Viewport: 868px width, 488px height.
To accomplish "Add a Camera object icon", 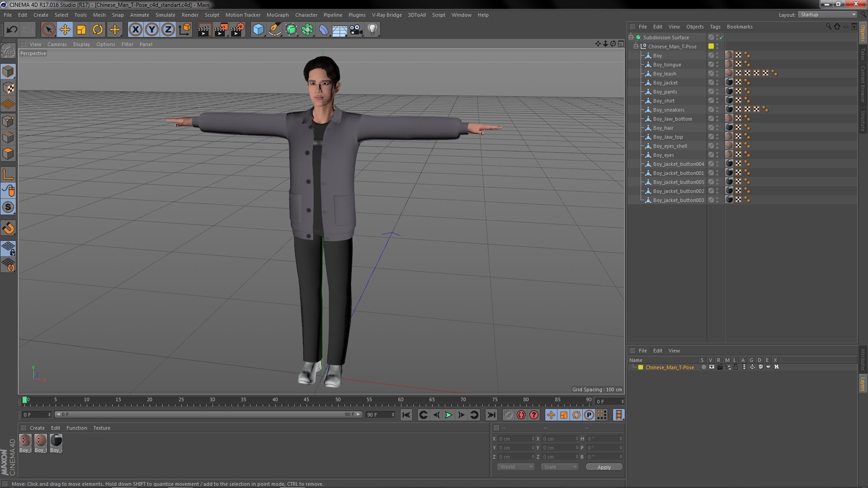I will coord(356,30).
